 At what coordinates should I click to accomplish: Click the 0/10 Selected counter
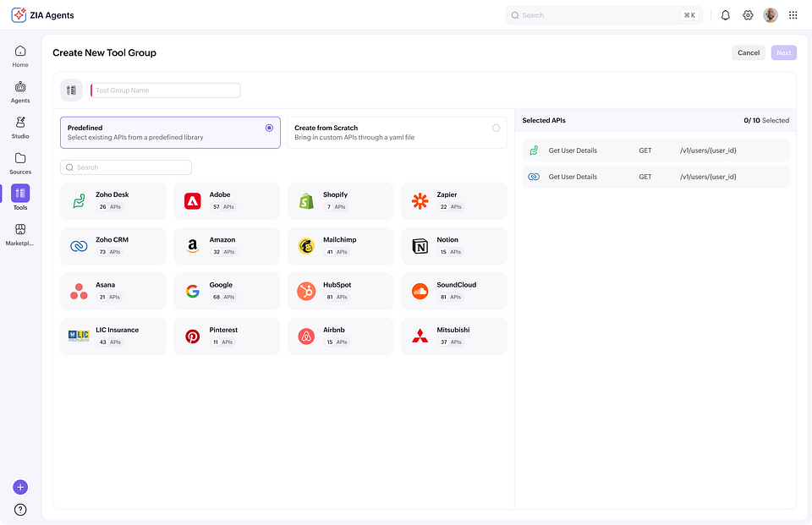766,120
